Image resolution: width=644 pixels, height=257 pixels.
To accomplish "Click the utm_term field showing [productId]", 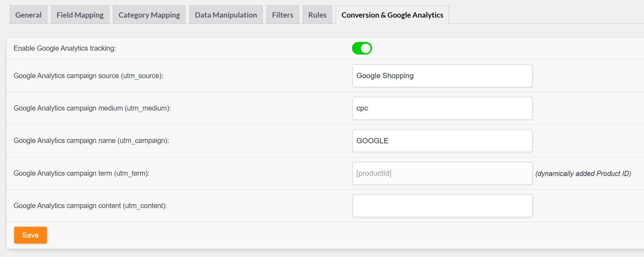I will 442,173.
